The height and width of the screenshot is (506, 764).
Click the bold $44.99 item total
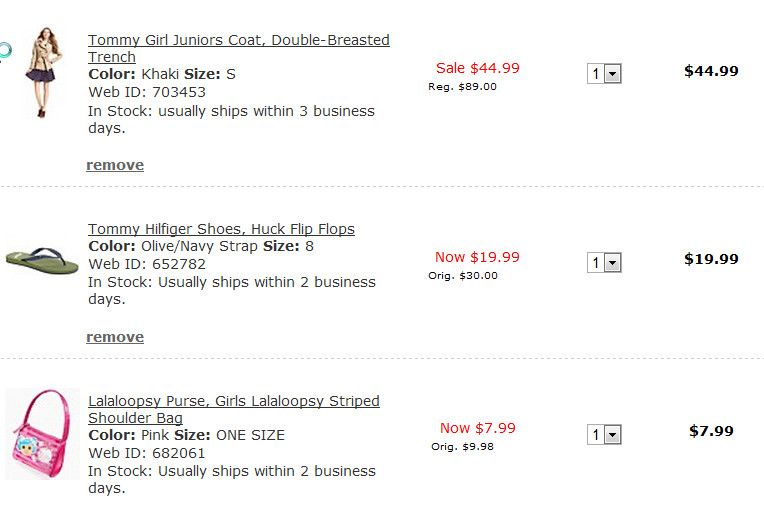tap(711, 71)
